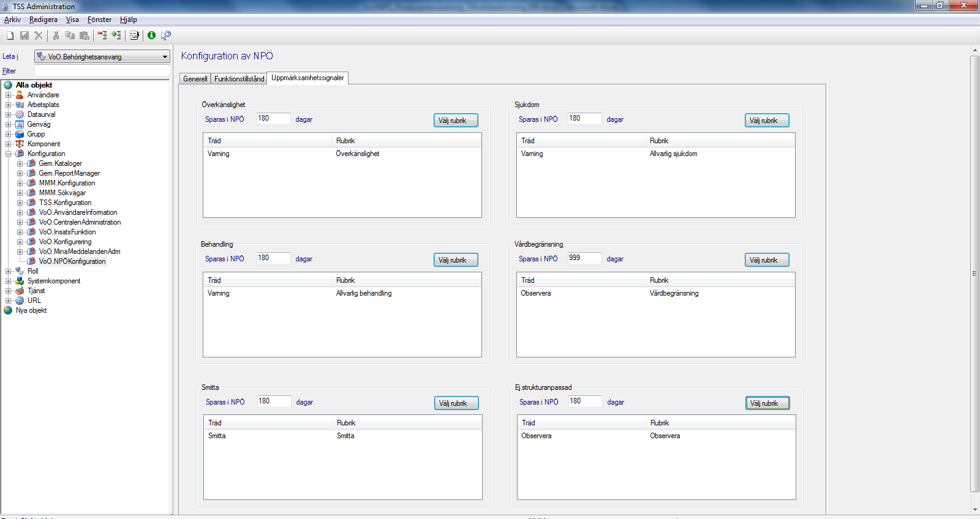
Task: Click Välj rubrik in Behandling section
Action: point(456,260)
